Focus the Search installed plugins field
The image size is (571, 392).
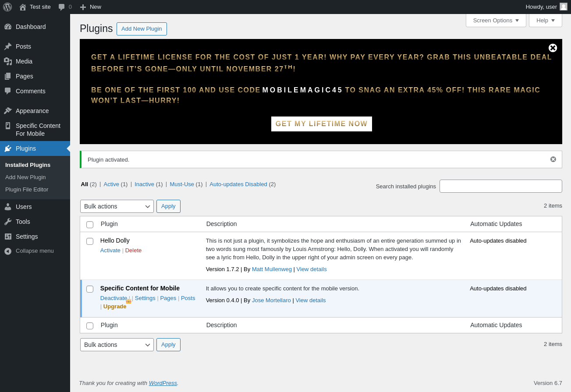501,186
